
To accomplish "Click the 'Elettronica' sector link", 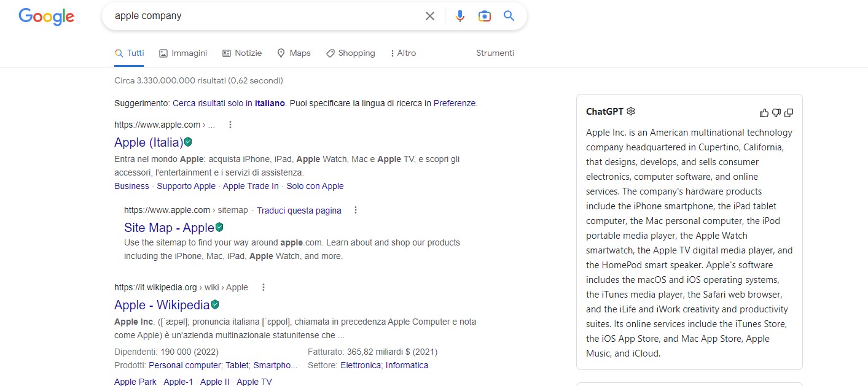I will click(x=361, y=365).
